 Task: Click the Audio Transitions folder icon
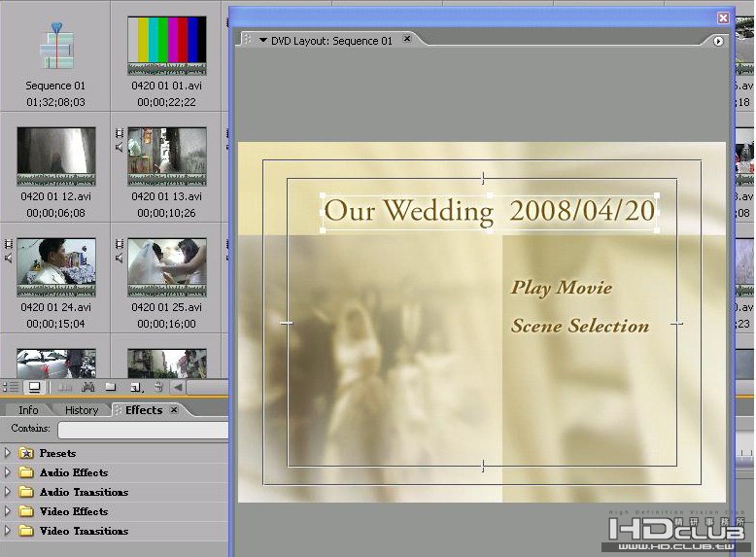[x=26, y=492]
